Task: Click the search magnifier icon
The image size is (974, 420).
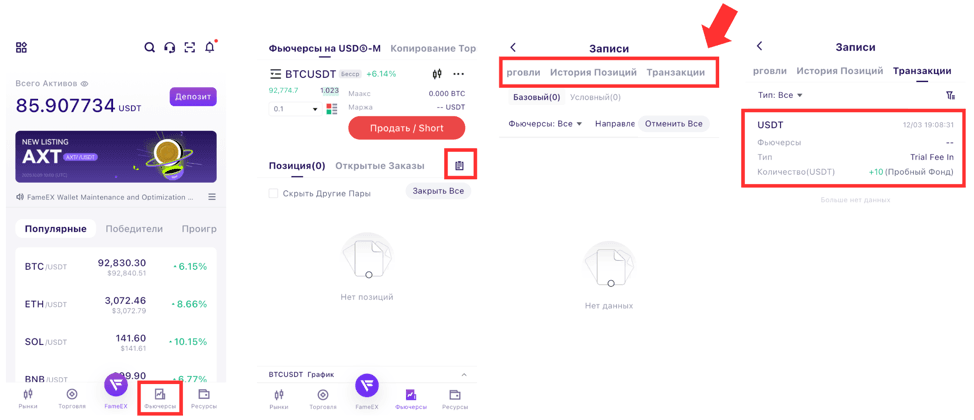Action: click(150, 48)
